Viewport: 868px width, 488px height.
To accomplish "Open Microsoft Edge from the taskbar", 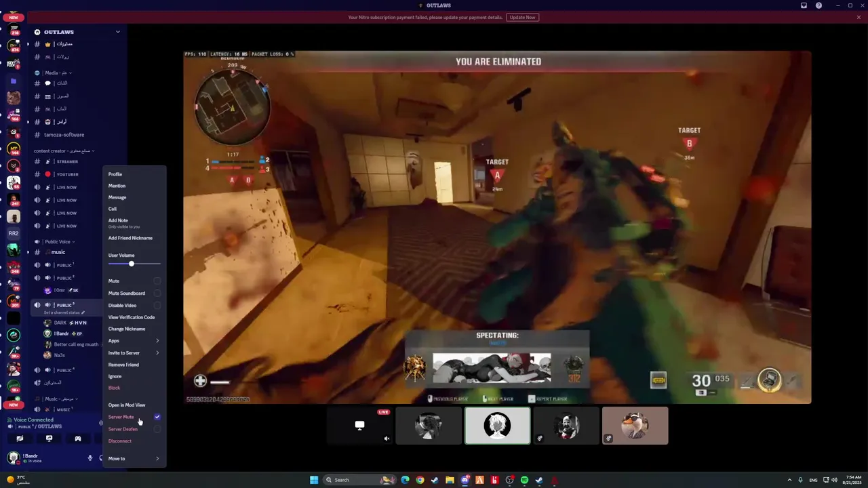I will (x=405, y=480).
